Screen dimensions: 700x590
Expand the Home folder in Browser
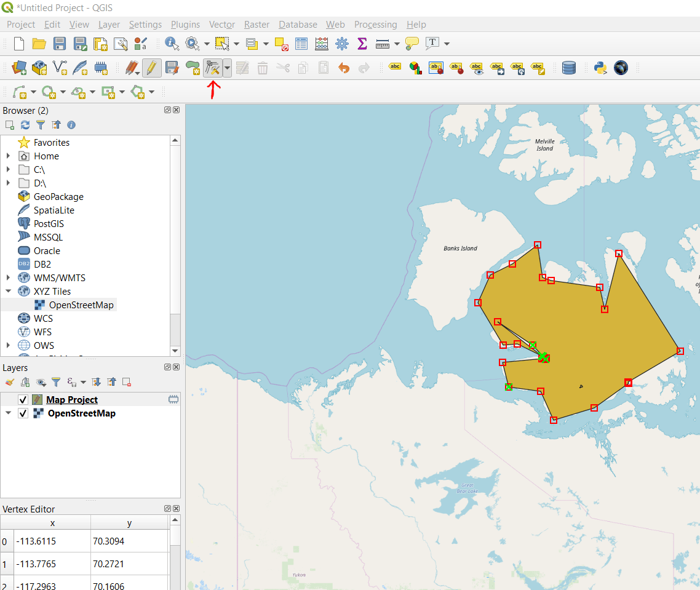pyautogui.click(x=8, y=156)
